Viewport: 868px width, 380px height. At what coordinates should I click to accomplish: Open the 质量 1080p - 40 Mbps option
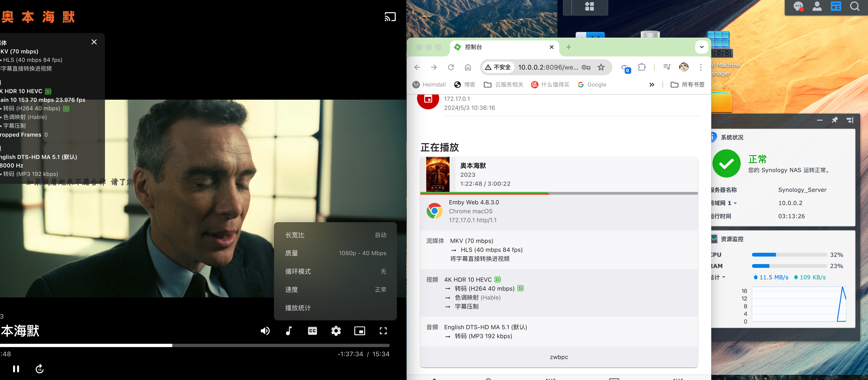click(336, 253)
